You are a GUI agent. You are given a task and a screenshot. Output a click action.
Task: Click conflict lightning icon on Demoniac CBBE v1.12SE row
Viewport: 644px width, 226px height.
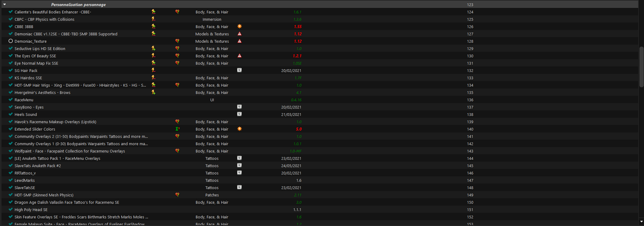pos(153,34)
